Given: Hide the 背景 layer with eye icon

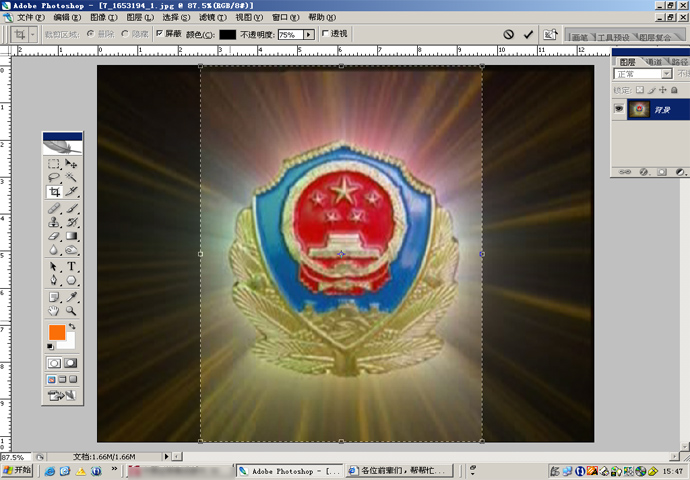Looking at the screenshot, I should [x=619, y=108].
